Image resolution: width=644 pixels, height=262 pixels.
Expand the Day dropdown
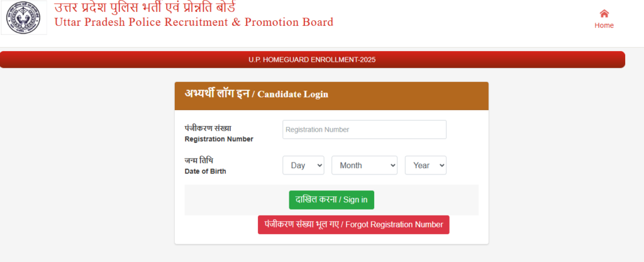tap(303, 165)
